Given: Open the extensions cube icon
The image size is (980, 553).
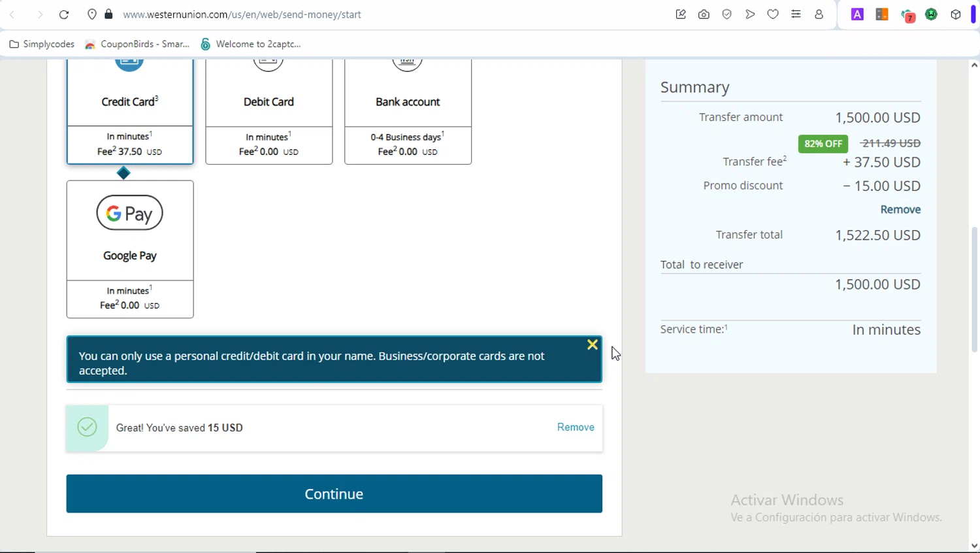Looking at the screenshot, I should (x=956, y=14).
